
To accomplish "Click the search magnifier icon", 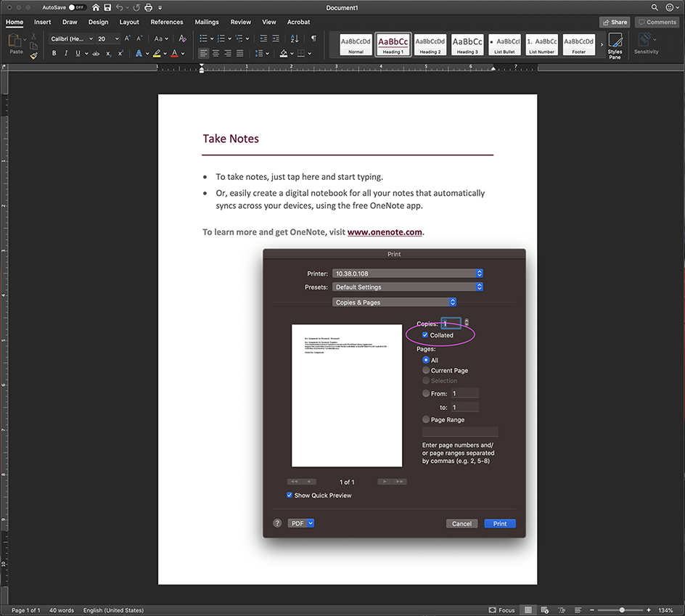I will point(655,7).
